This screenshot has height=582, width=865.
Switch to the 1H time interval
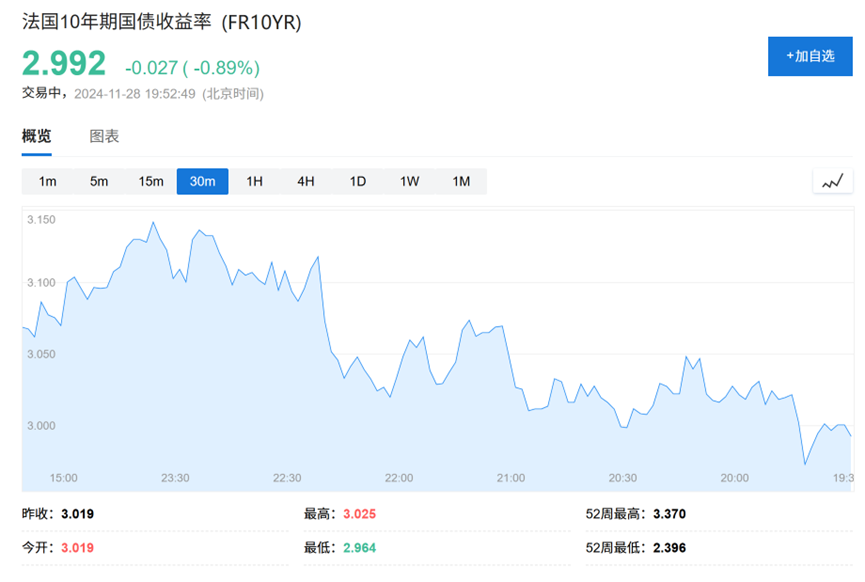coord(254,181)
